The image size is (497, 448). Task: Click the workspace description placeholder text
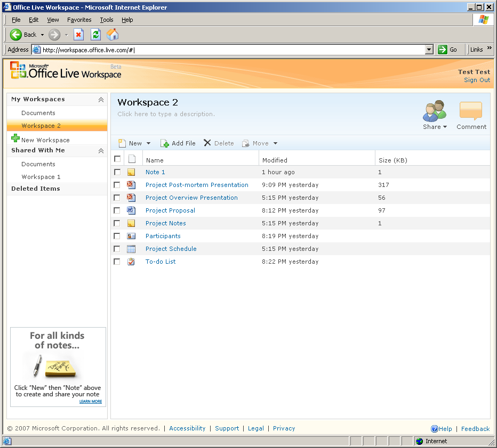[166, 114]
